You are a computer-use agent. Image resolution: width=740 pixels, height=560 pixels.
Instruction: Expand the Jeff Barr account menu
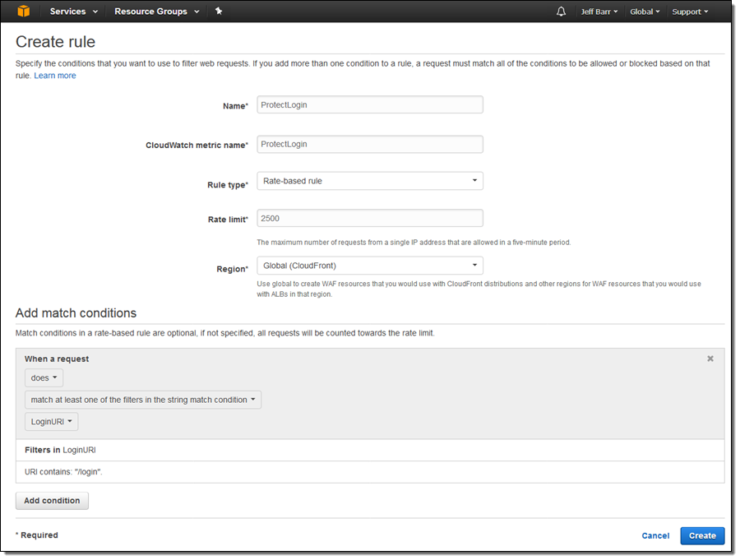tap(599, 12)
